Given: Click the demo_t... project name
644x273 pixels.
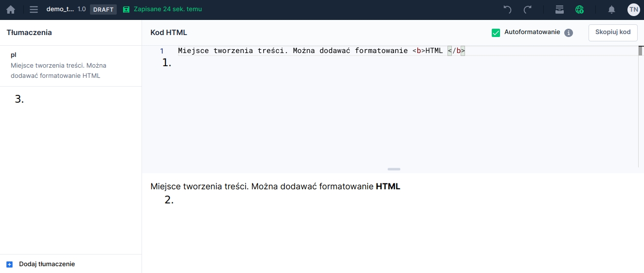Looking at the screenshot, I should point(60,9).
